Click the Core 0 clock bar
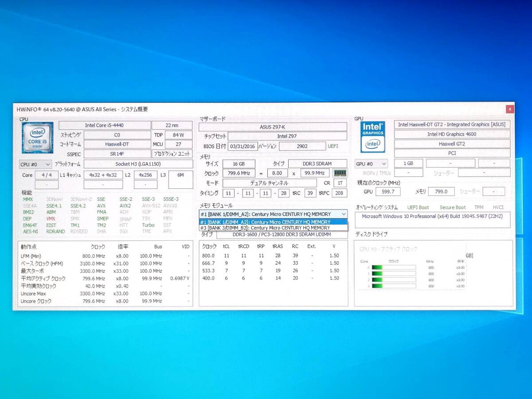The height and width of the screenshot is (399, 532). coord(394,267)
